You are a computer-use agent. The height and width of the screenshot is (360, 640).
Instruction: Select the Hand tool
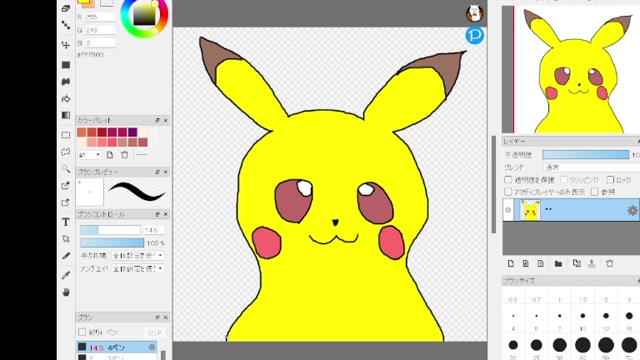[x=66, y=292]
